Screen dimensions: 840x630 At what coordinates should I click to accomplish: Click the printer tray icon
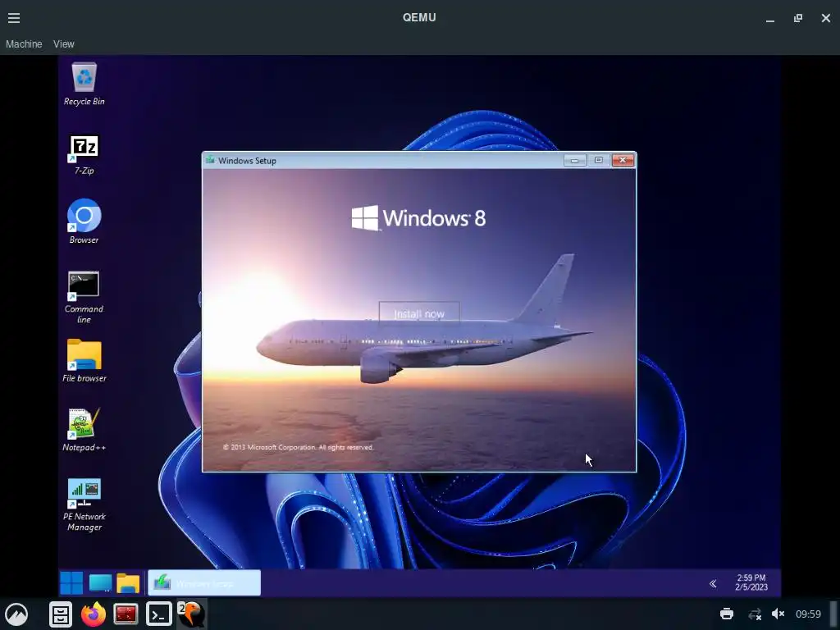(727, 614)
